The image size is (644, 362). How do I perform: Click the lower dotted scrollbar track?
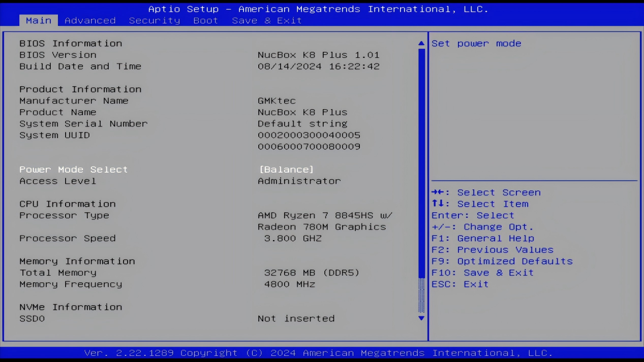point(421,295)
